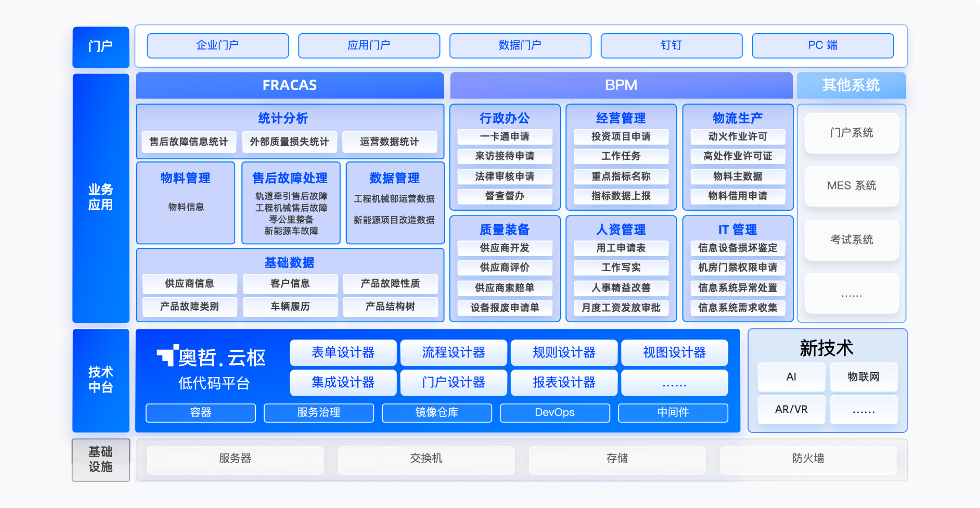Click the 基础设施 side label

click(x=101, y=459)
